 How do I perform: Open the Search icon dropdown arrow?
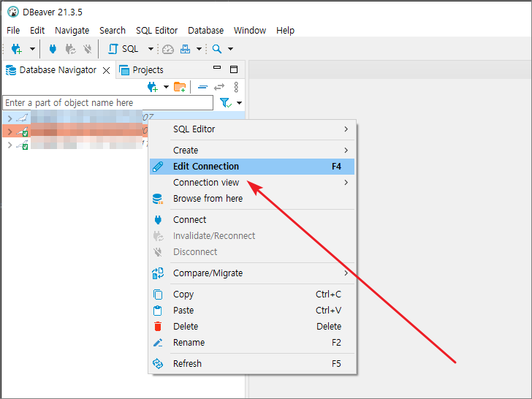point(230,49)
